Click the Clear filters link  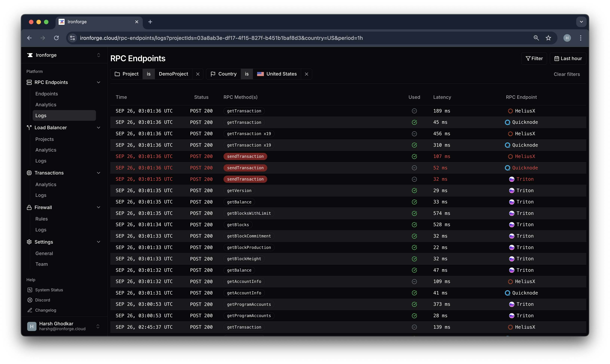567,74
